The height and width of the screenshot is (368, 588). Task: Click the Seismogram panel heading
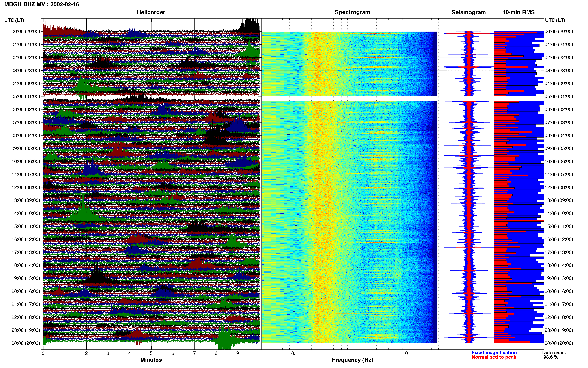(x=468, y=12)
